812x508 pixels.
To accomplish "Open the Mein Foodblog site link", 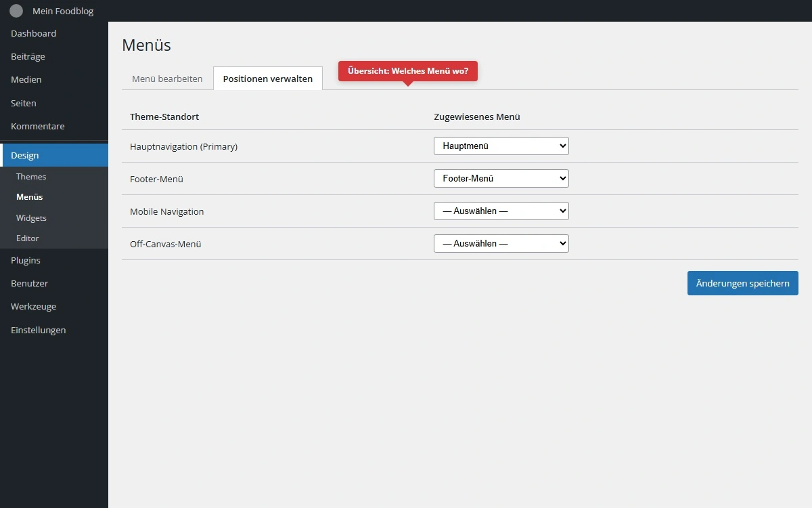I will 63,11.
